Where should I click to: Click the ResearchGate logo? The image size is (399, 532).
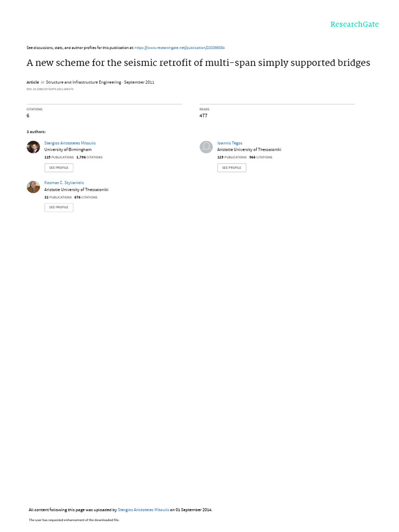click(354, 24)
